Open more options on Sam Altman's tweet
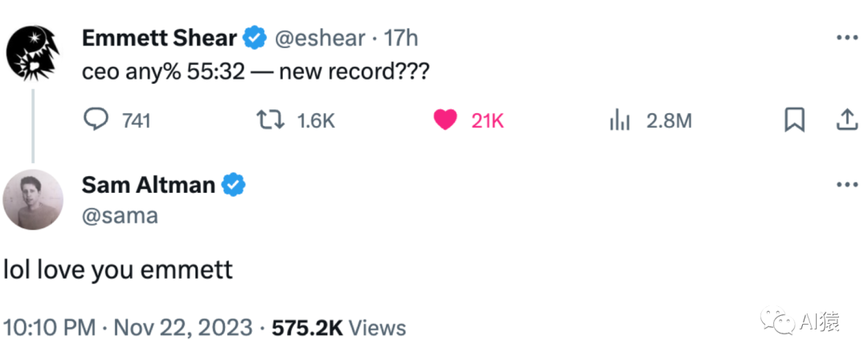The width and height of the screenshot is (868, 360). point(847,184)
